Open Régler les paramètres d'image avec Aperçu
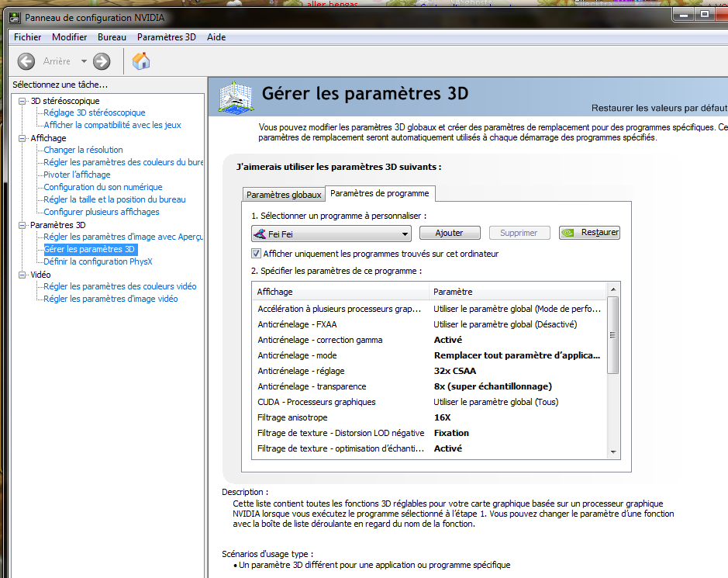The height and width of the screenshot is (578, 728). 123,237
